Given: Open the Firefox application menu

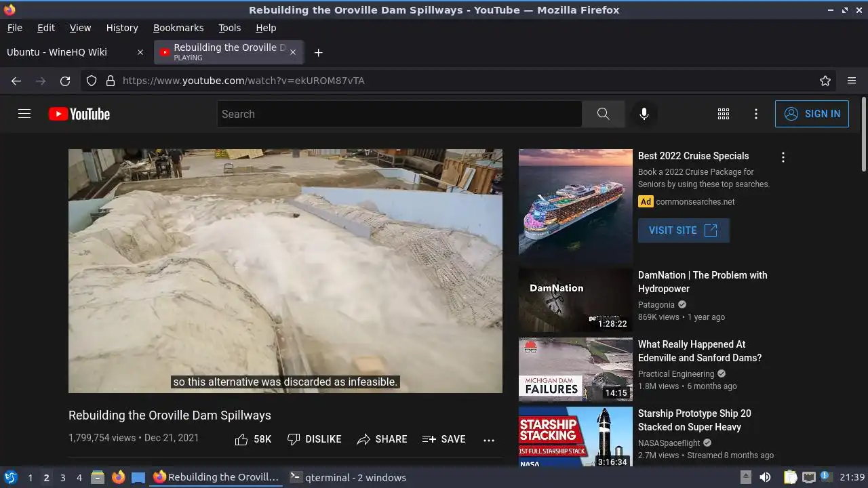Looking at the screenshot, I should point(852,81).
